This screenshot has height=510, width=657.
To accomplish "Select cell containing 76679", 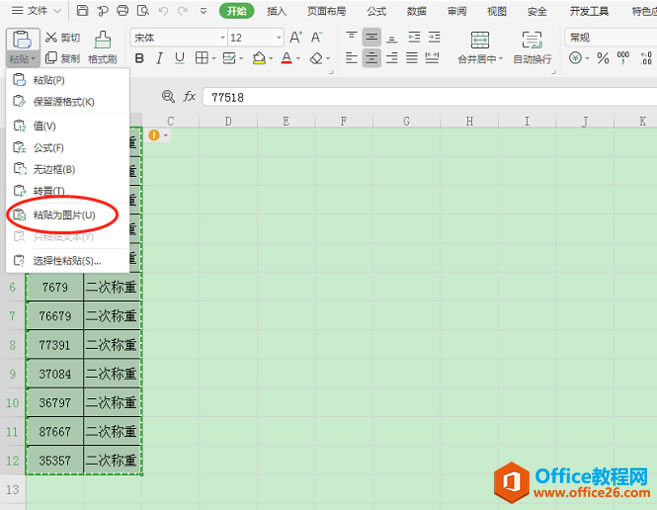I will click(x=55, y=316).
